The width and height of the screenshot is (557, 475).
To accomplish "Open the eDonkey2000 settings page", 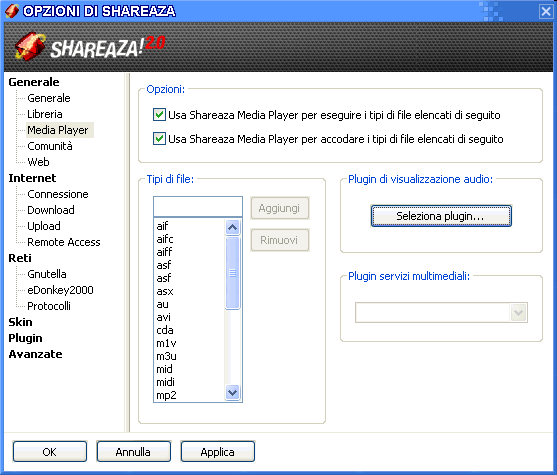I will pyautogui.click(x=60, y=290).
